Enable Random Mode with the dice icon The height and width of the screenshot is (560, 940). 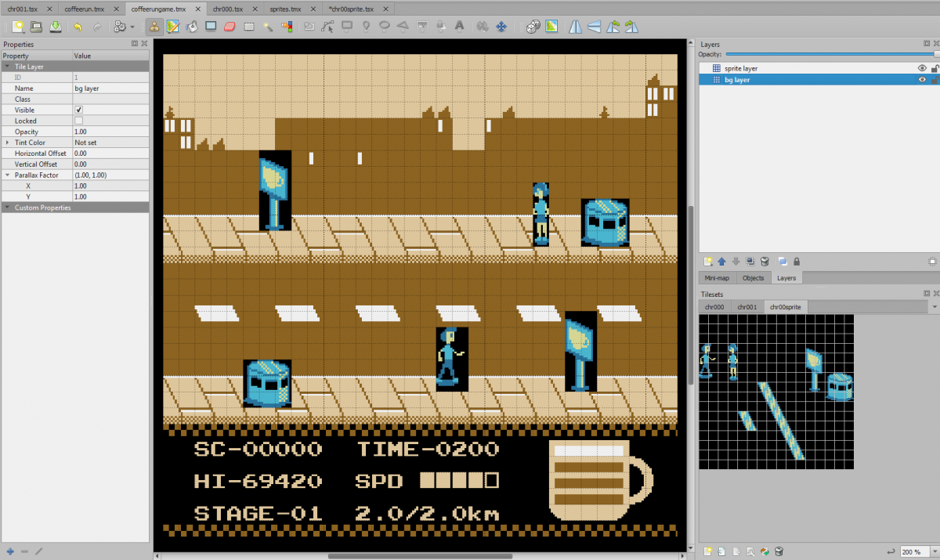click(x=533, y=26)
